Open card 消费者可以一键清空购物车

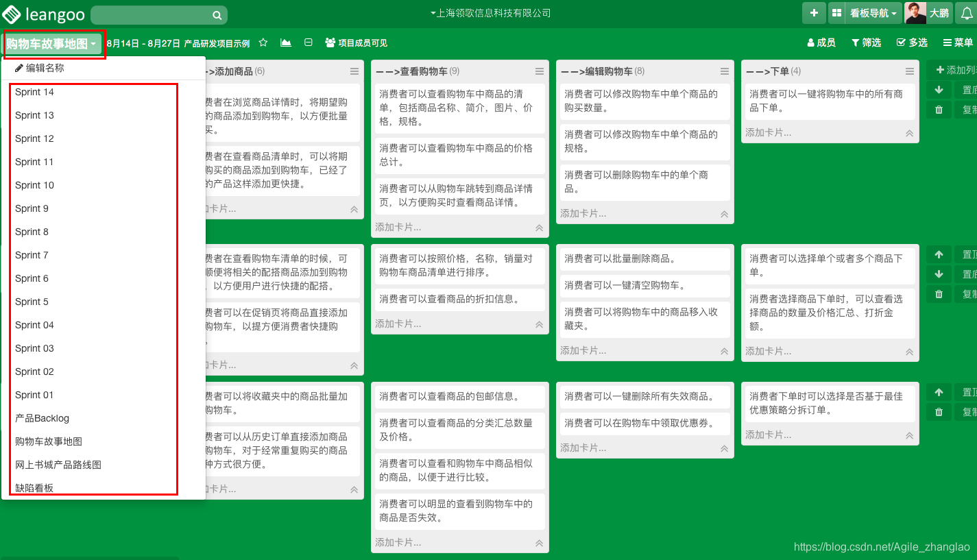[645, 285]
